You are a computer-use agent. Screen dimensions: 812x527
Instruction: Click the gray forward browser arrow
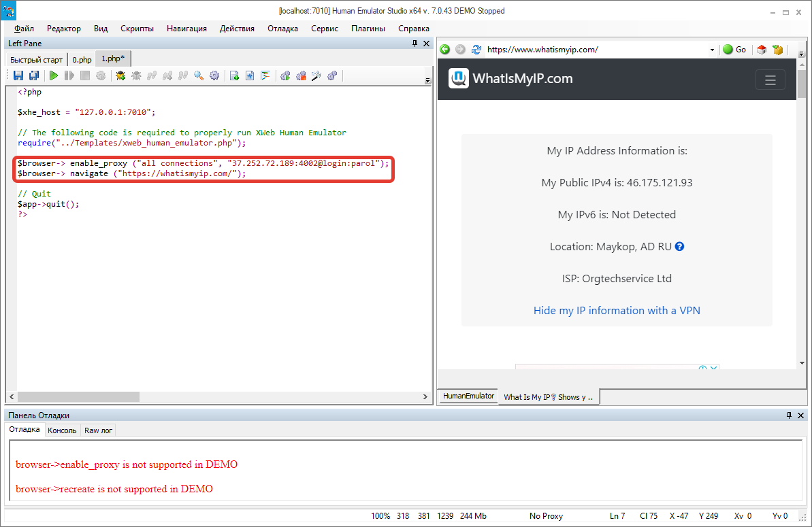coord(460,49)
